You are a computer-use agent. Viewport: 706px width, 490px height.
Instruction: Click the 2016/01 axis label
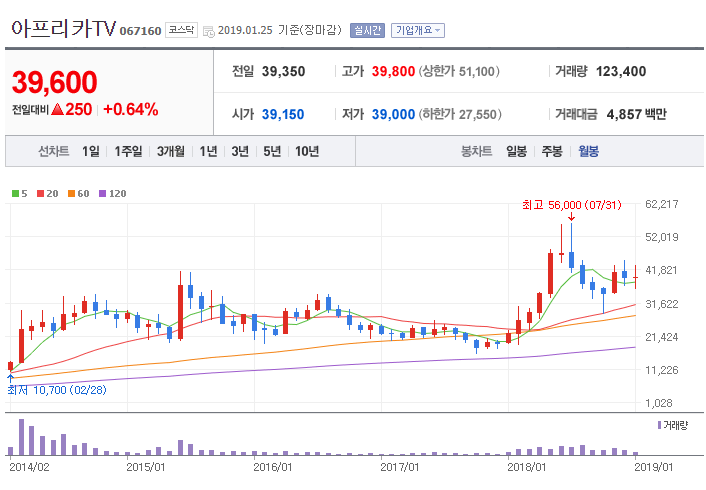coord(272,467)
